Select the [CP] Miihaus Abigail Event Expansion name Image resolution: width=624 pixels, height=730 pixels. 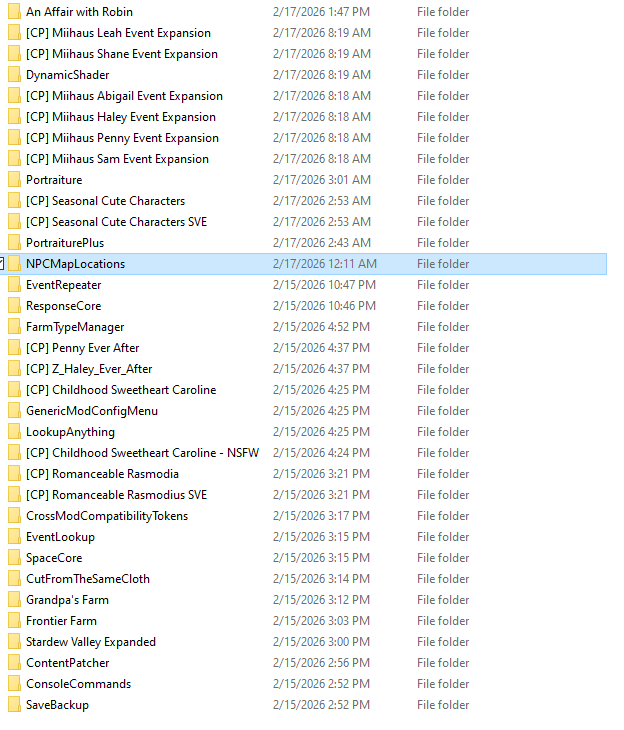(x=124, y=95)
